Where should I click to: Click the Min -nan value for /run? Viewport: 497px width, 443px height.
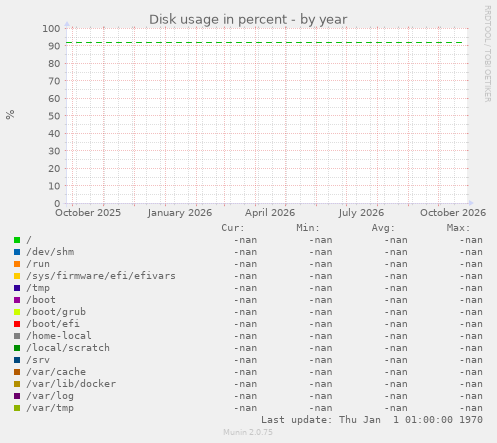click(x=321, y=264)
